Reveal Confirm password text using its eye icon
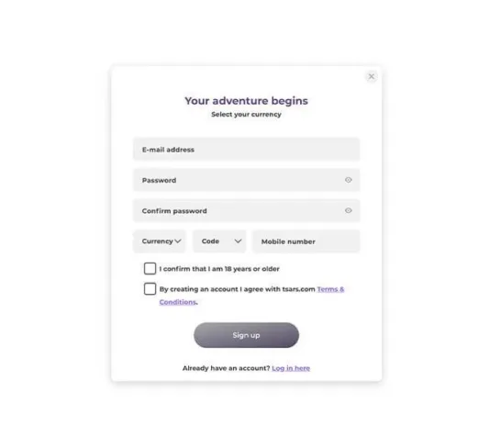489x448 pixels. click(349, 210)
